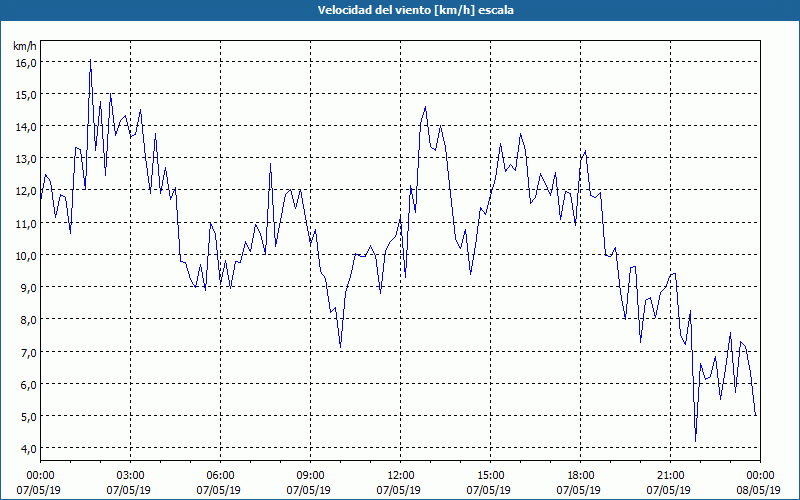
Task: Select the 15,0 y-axis label
Action: pyautogui.click(x=26, y=94)
